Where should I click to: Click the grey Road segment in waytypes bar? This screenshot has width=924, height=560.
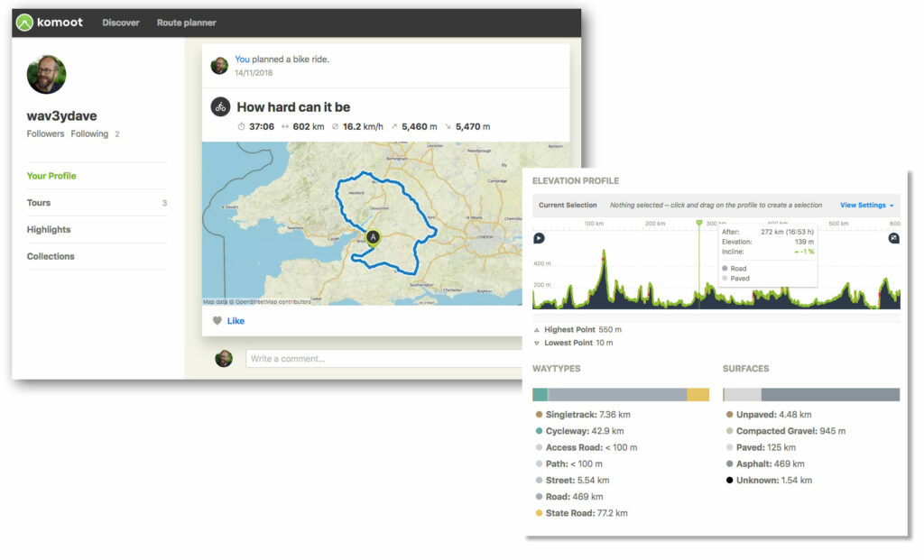coord(617,394)
